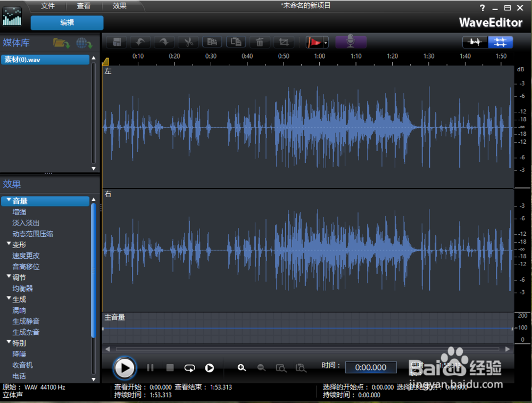Zoom out of the waveform with magnifier minus
Viewport: 532px width, 403px height.
click(261, 368)
